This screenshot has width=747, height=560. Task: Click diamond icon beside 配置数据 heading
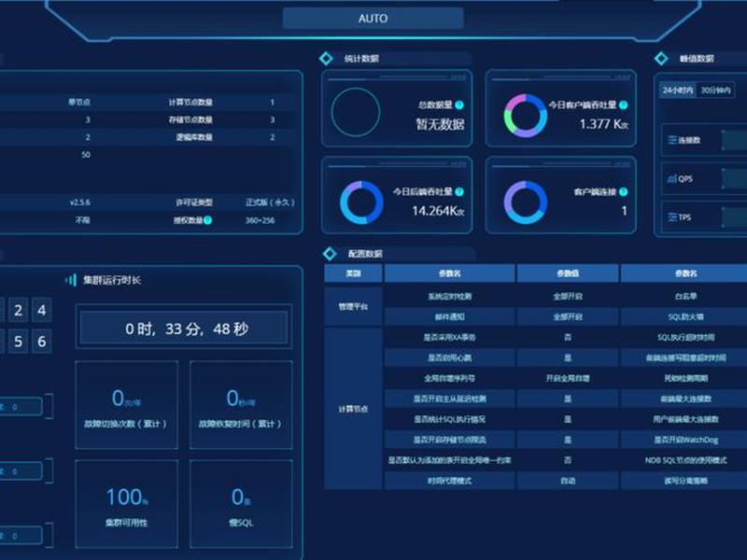pos(330,254)
